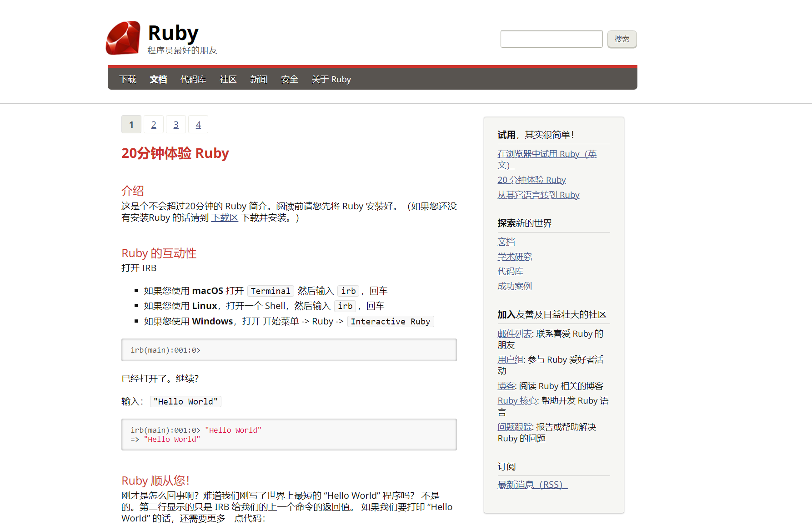This screenshot has width=812, height=526.
Task: Go to page 3 of the tutorial
Action: [176, 124]
